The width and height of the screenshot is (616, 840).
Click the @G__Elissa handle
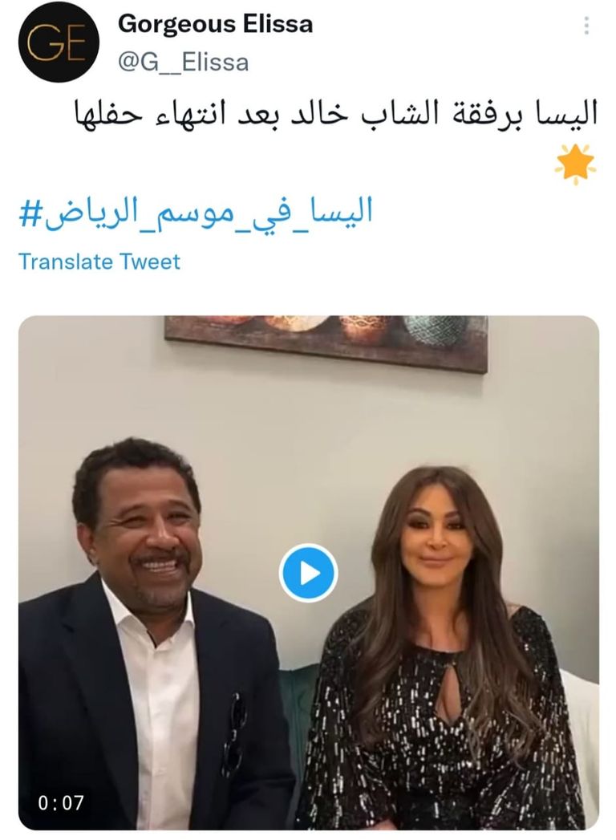pos(183,63)
